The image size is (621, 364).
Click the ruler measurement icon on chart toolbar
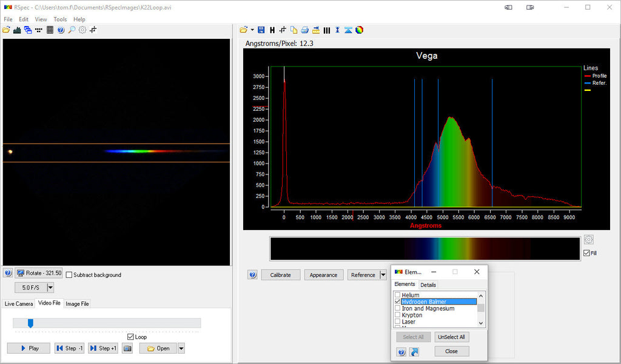pos(315,30)
